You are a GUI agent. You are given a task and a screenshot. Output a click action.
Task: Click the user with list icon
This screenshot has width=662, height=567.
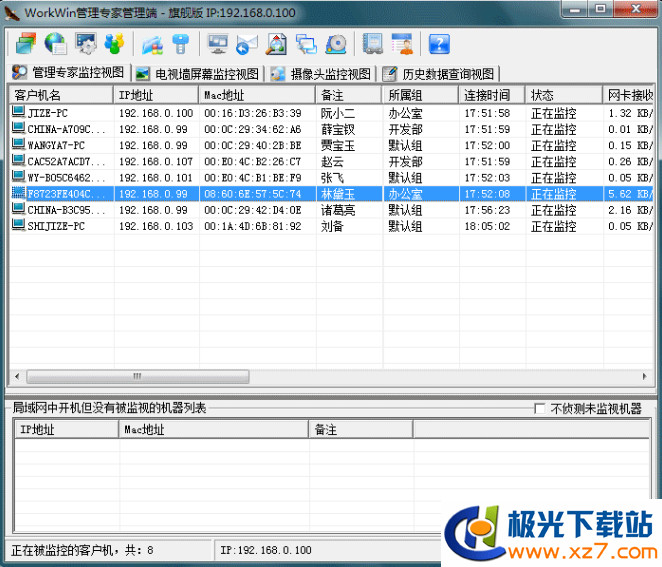click(402, 44)
